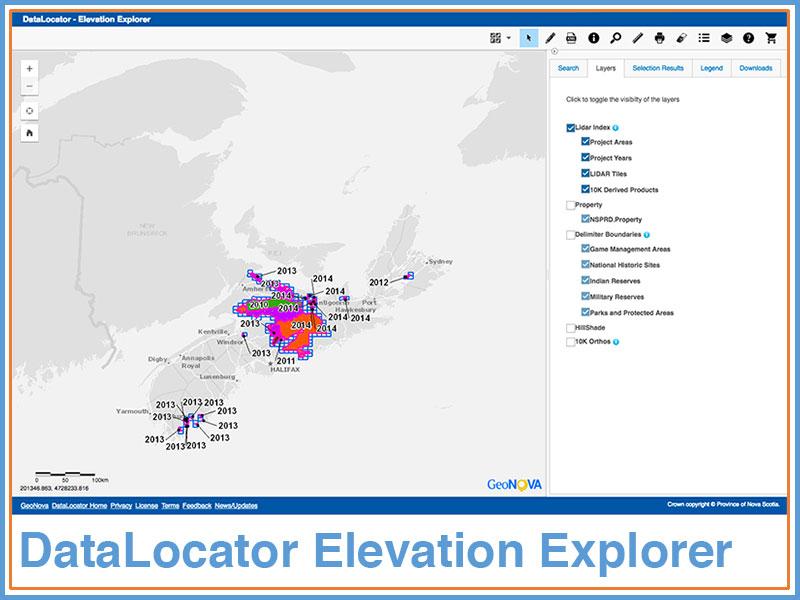This screenshot has width=800, height=600.
Task: Show Delimiter Boundaries info icon
Action: (x=646, y=235)
